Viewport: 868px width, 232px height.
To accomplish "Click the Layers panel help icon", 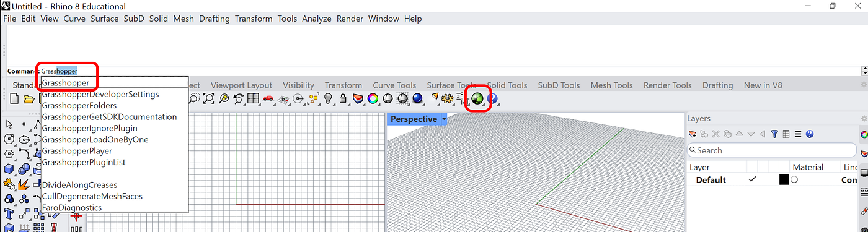I will [x=810, y=134].
